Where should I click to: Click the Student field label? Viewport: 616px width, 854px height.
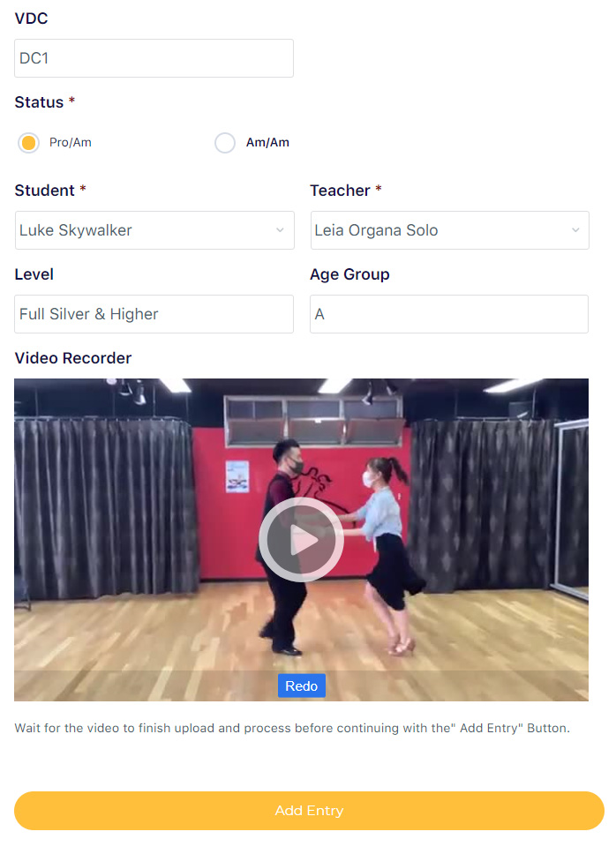tap(45, 191)
